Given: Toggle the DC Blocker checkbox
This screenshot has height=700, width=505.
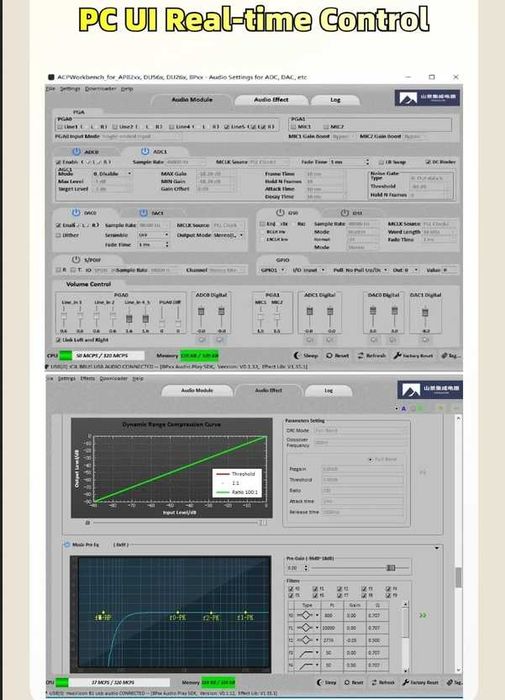Looking at the screenshot, I should tap(428, 162).
